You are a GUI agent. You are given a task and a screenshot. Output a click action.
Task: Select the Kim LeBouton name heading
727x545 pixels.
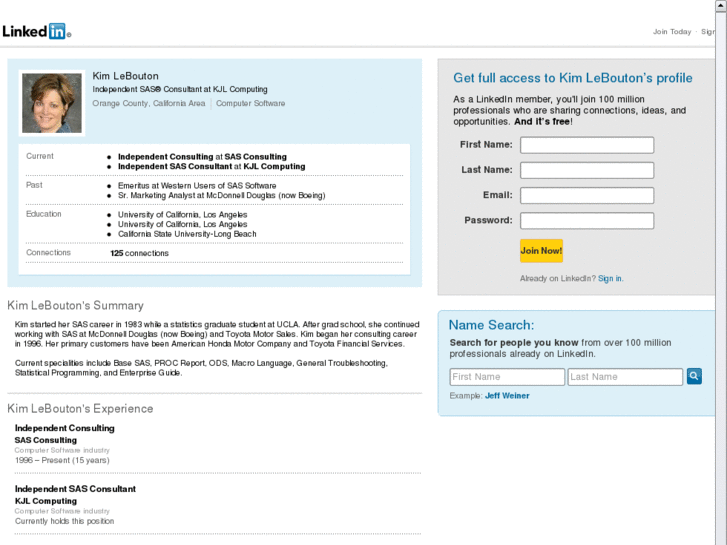[125, 76]
